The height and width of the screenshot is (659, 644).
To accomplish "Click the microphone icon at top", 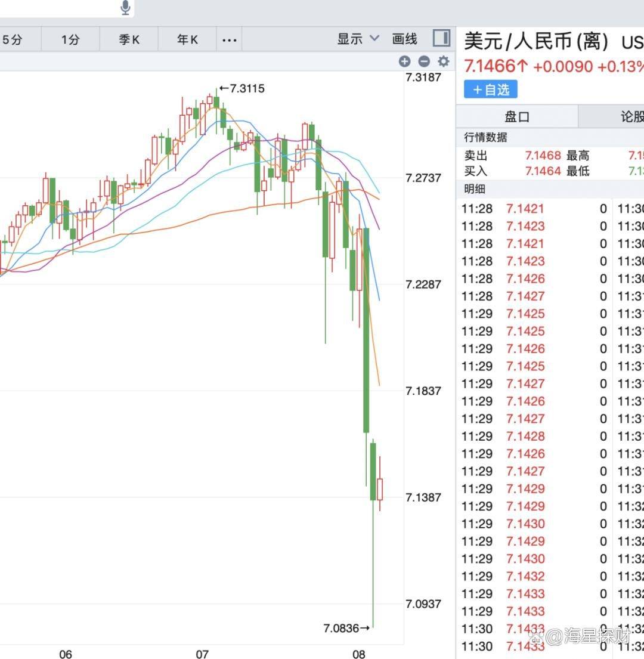I will [x=125, y=8].
